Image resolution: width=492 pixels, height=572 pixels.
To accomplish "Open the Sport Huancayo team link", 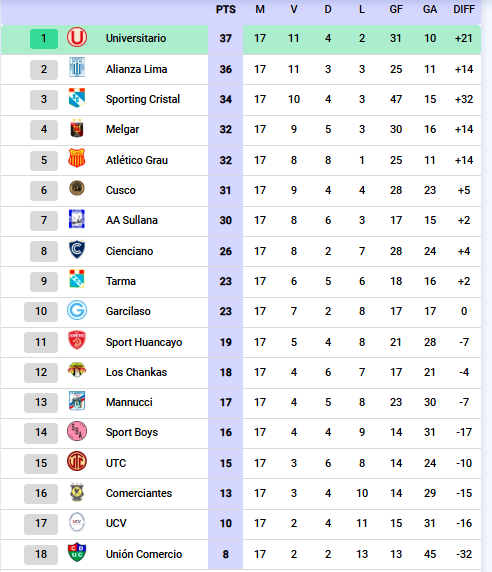I will click(x=144, y=342).
